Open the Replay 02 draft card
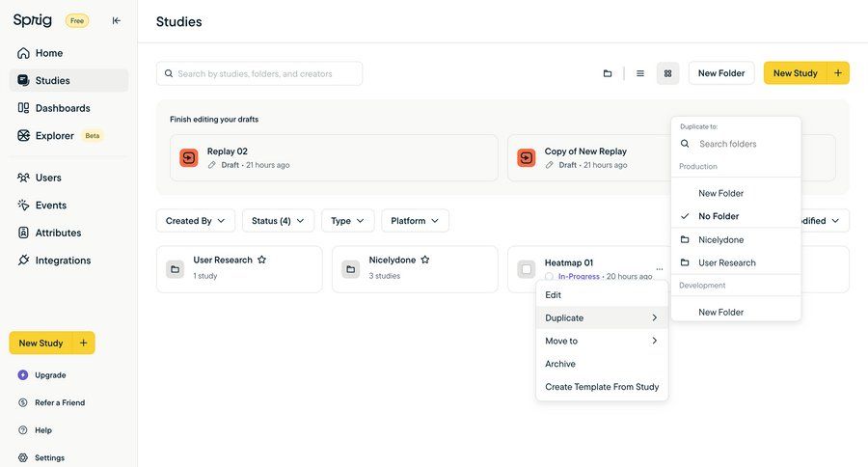Screen dimensions: 868x467 click(334, 157)
